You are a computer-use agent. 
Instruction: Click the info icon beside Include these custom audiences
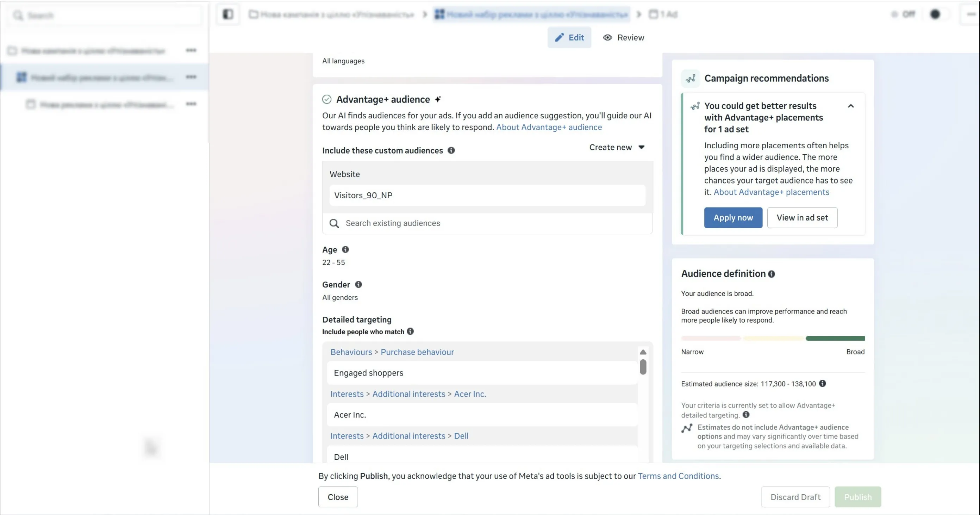click(x=451, y=150)
